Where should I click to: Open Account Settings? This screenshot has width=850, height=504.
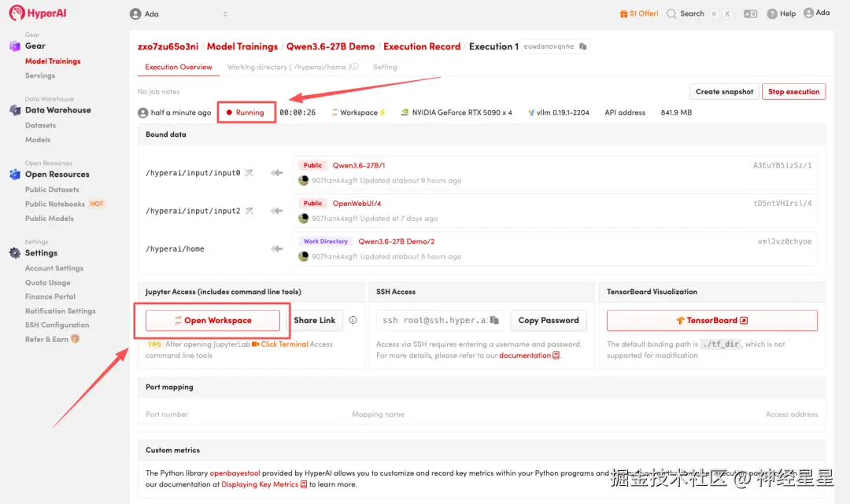tap(54, 268)
